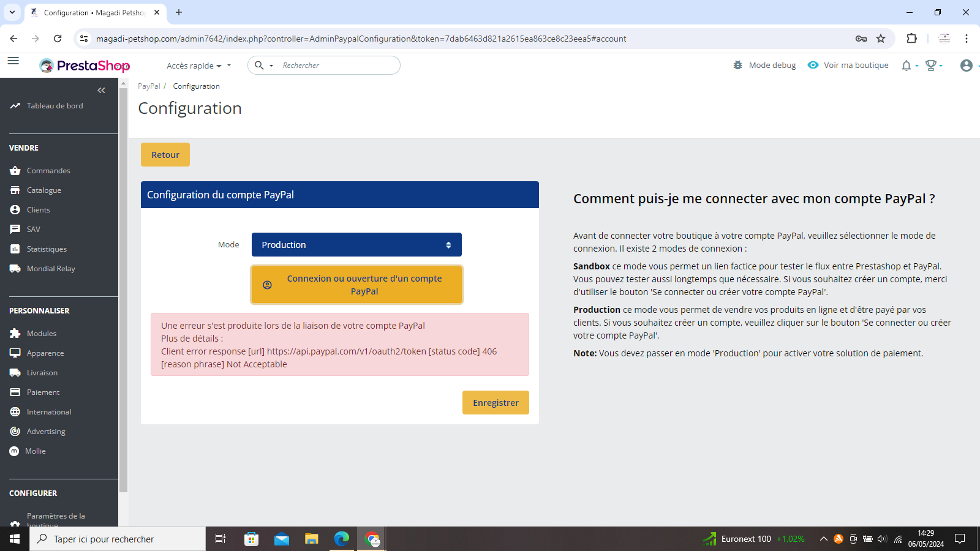Click the volume speaker tray icon

882,539
